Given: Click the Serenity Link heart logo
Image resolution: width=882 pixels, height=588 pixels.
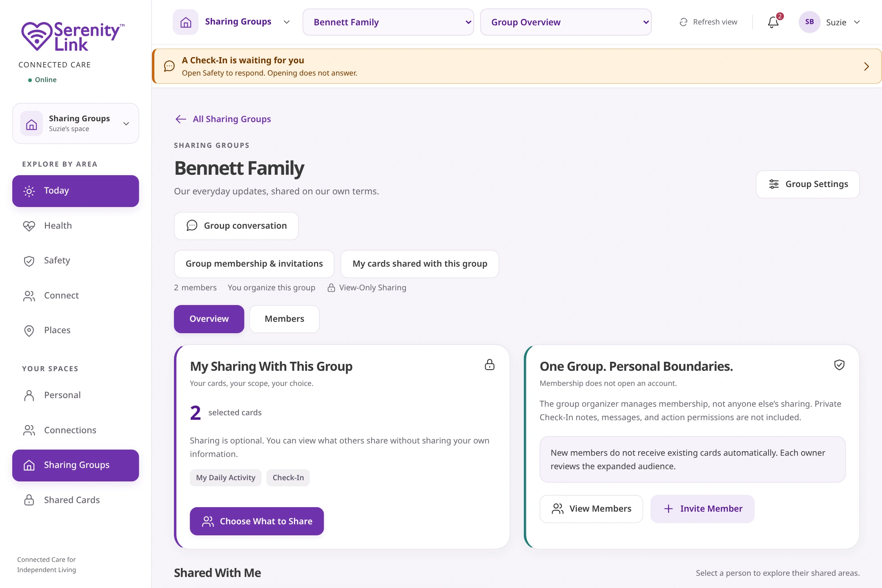Looking at the screenshot, I should [37, 36].
